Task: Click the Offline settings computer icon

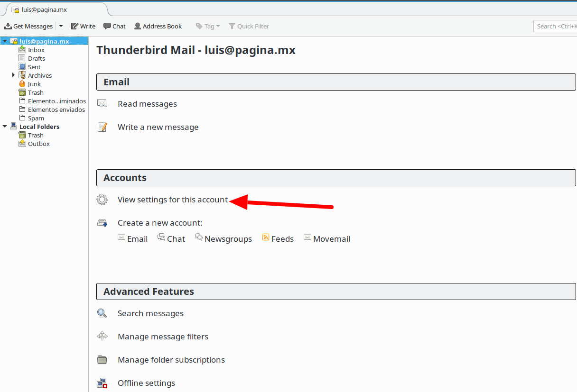Action: [102, 383]
